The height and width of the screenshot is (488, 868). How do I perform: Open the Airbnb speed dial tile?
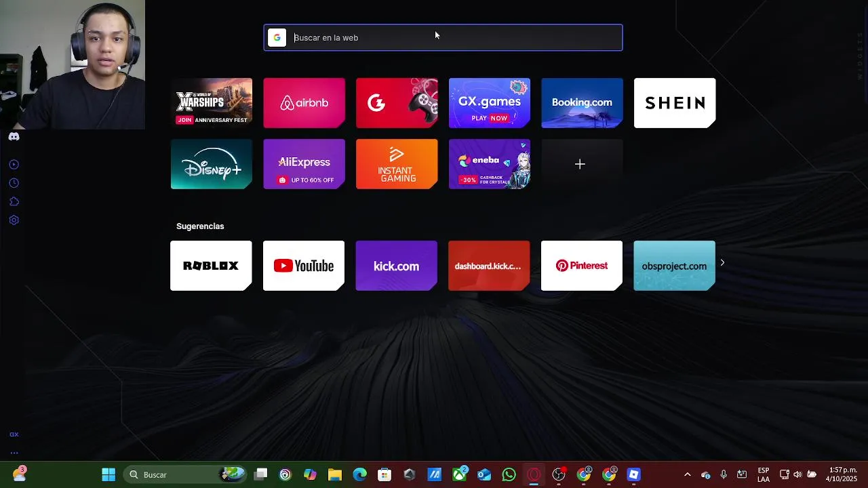click(x=304, y=102)
